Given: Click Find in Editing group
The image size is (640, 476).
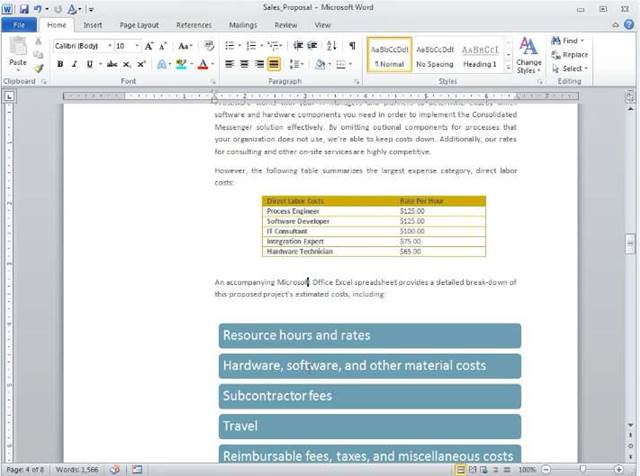Looking at the screenshot, I should (567, 41).
